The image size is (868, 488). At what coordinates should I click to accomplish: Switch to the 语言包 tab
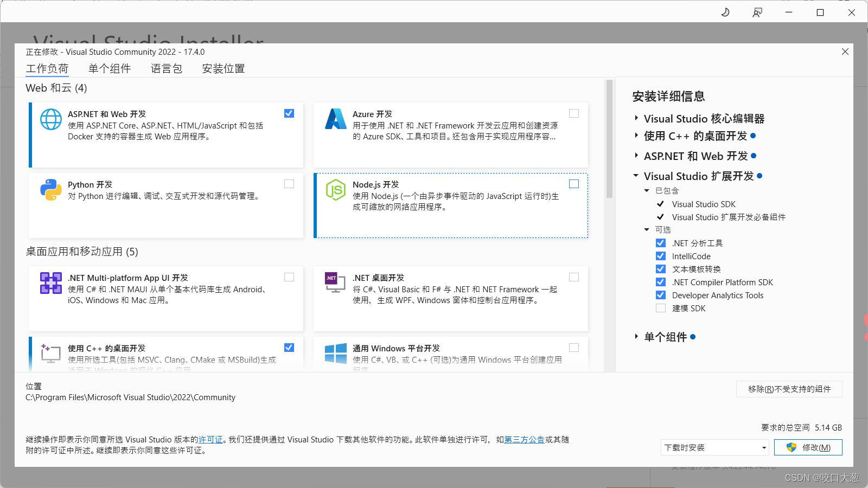[x=167, y=69]
